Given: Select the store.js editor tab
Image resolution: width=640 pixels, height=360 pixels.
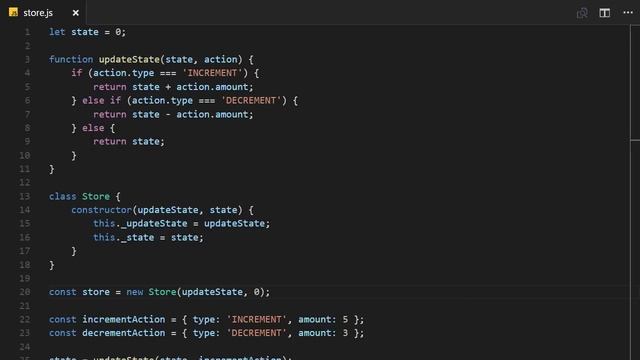Looking at the screenshot, I should click(x=43, y=13).
